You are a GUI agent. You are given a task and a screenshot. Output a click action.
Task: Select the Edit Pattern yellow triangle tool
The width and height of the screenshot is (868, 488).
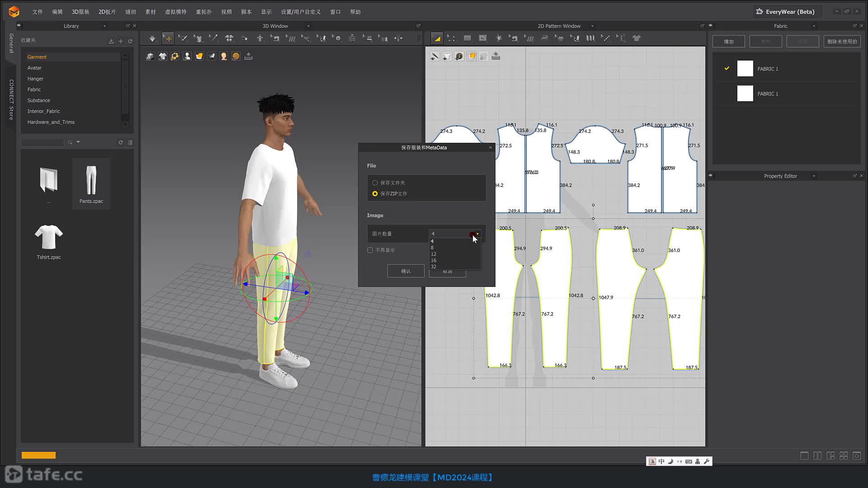coord(437,39)
